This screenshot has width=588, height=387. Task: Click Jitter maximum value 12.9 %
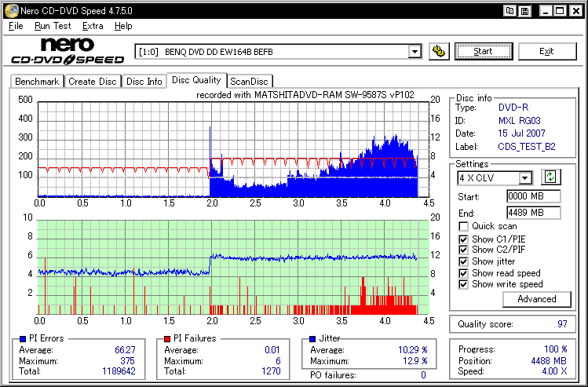click(415, 361)
